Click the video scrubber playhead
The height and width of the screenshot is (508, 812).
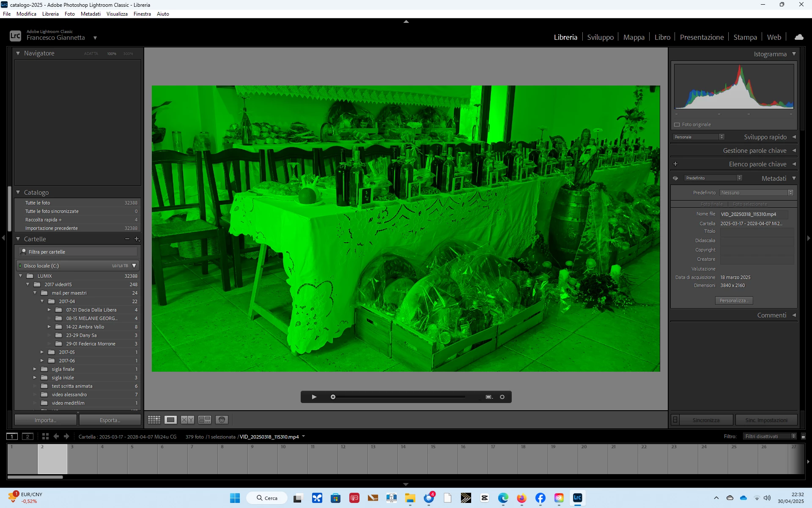tap(333, 397)
